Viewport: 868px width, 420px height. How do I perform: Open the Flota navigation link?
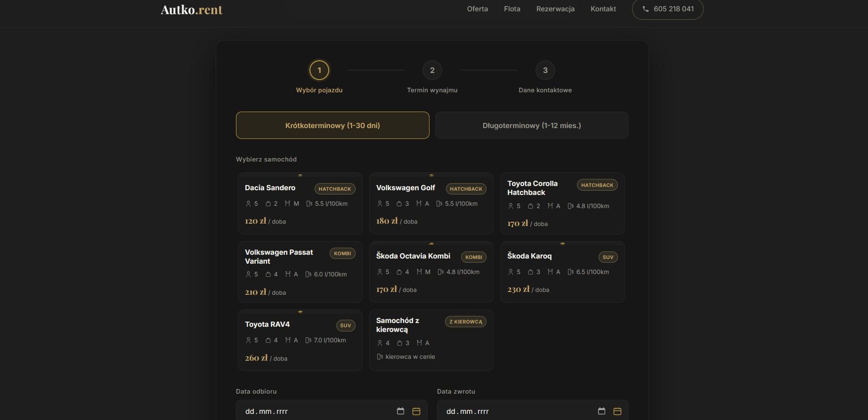pyautogui.click(x=512, y=9)
